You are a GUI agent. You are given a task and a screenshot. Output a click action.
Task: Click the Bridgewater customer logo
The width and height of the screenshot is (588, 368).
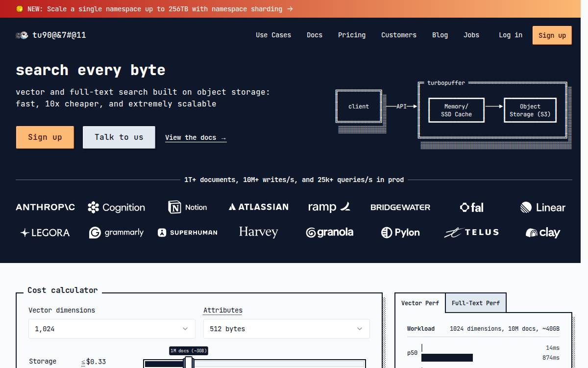pos(400,207)
